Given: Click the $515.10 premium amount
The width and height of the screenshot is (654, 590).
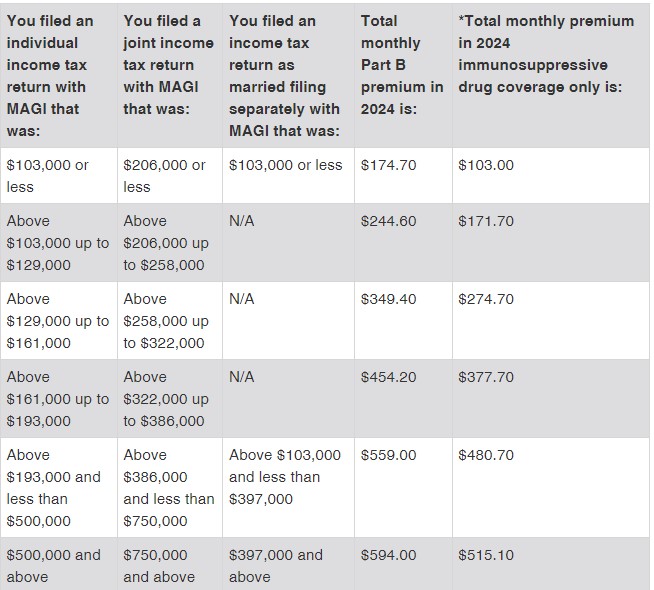Looking at the screenshot, I should point(485,555).
